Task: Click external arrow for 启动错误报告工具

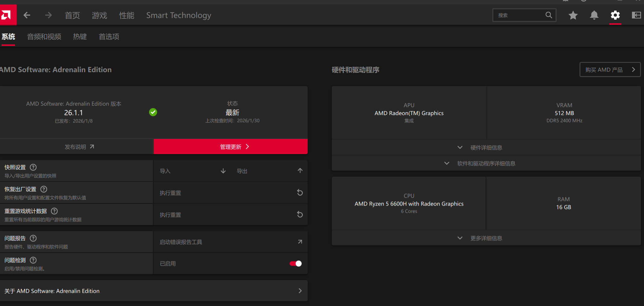Action: 300,242
